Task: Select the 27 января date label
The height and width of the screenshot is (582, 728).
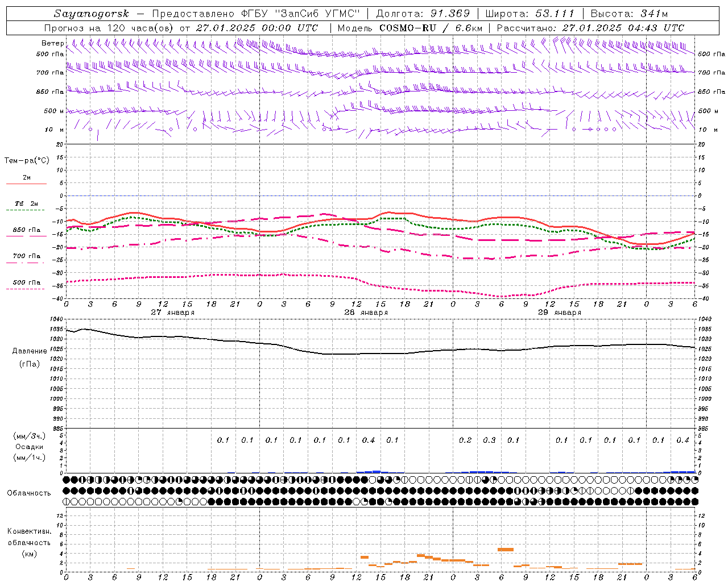Action: [x=173, y=313]
